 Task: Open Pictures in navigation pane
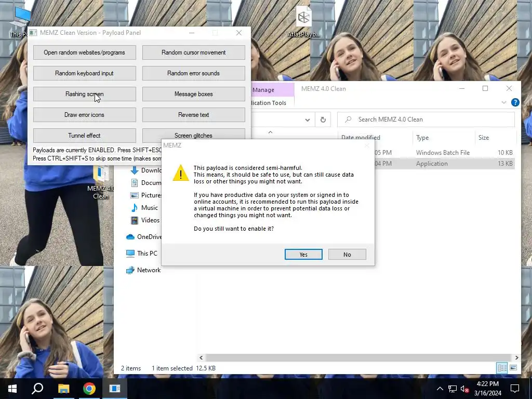(x=146, y=195)
